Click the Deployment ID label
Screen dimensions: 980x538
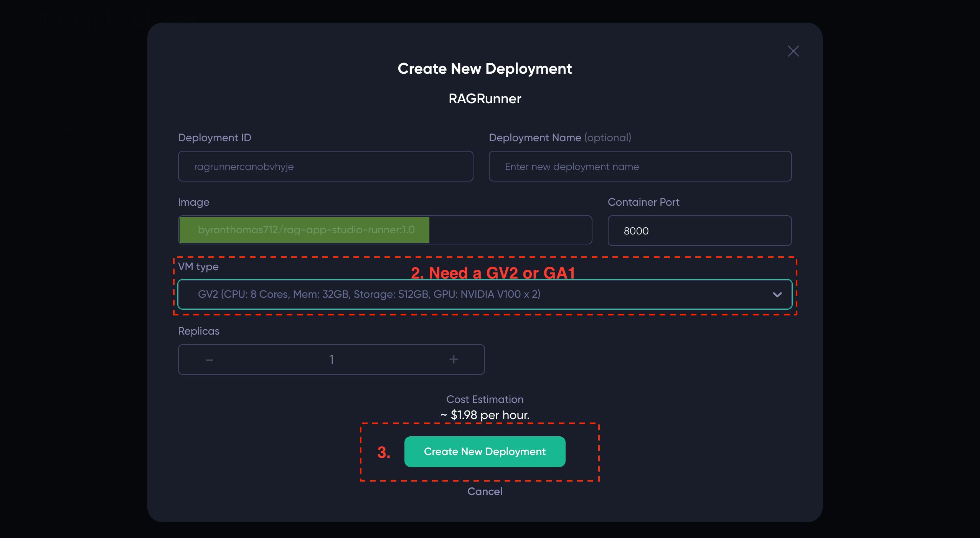point(214,137)
